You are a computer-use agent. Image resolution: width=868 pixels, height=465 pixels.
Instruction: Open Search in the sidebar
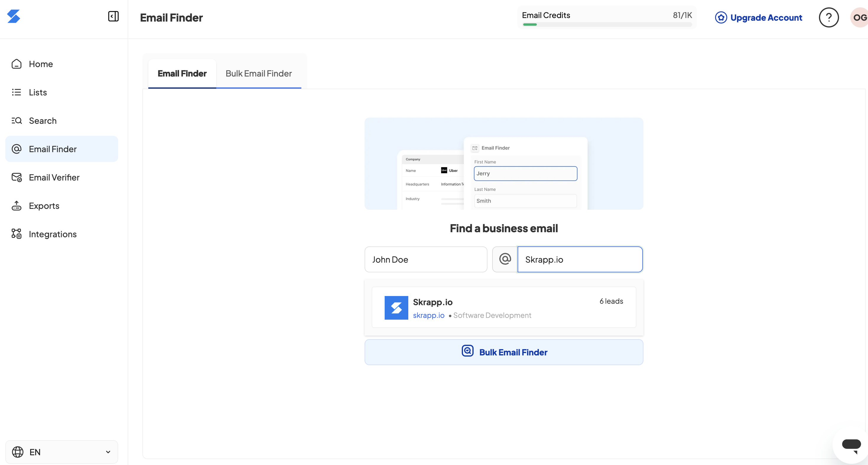click(62, 121)
